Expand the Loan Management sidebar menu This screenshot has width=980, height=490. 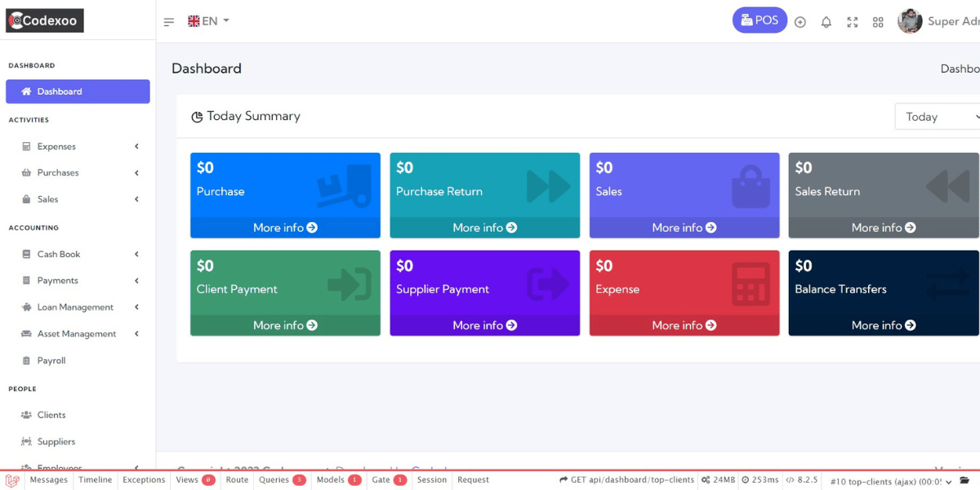(75, 306)
